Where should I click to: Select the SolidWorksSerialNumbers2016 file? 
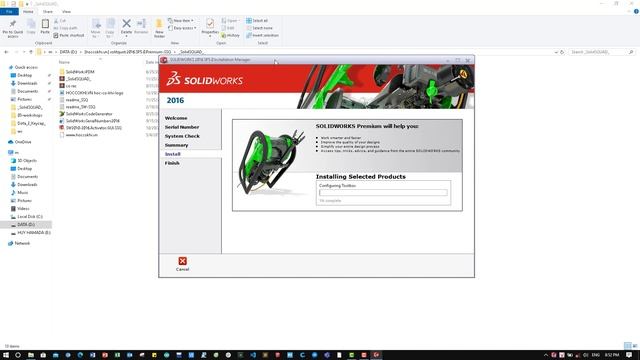(90, 121)
